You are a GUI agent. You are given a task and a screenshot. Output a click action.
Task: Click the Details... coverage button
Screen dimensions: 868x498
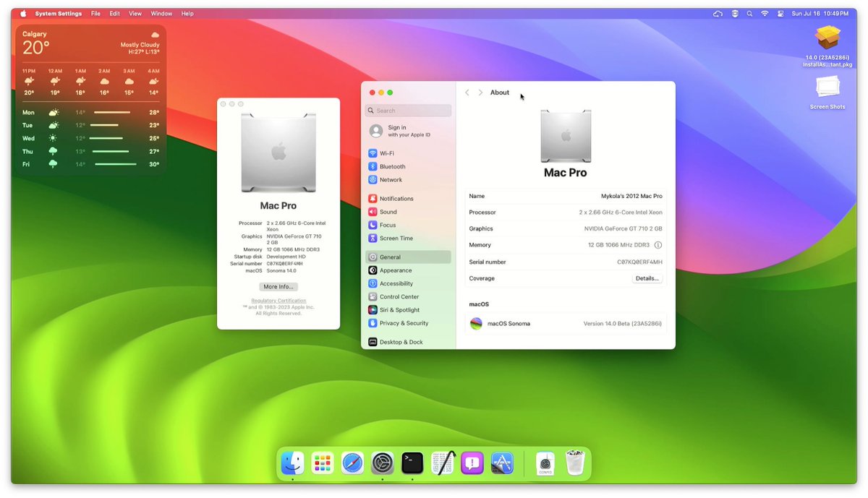[647, 278]
